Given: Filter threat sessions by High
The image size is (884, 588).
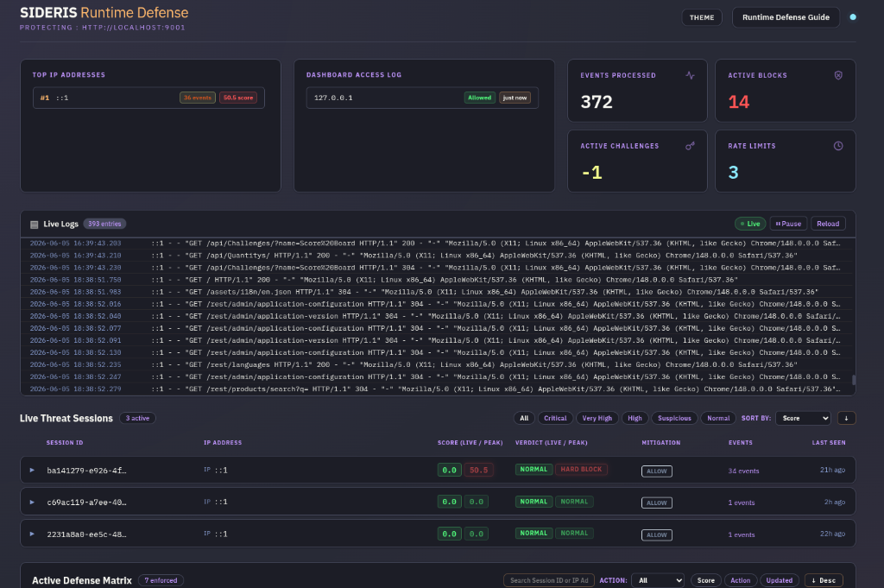Looking at the screenshot, I should click(x=635, y=418).
